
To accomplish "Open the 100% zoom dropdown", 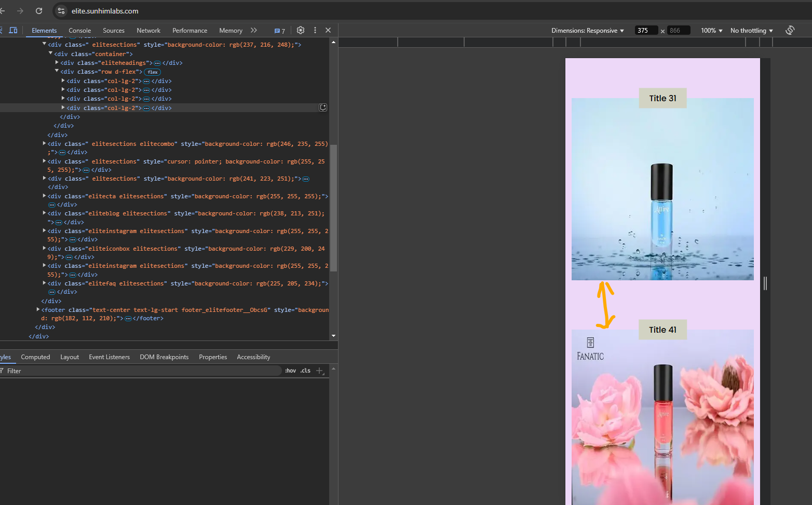I will tap(712, 31).
